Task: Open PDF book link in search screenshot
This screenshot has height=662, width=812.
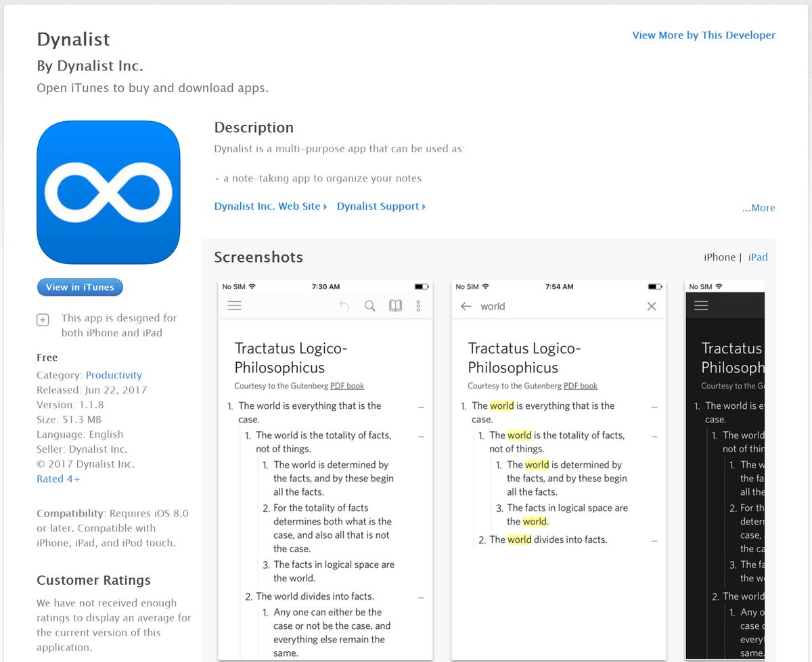Action: (581, 386)
